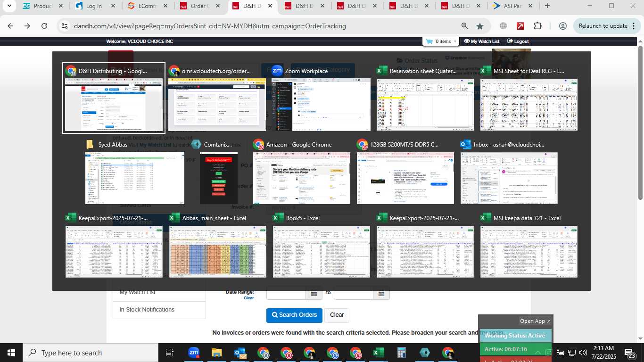Switch to Amazon - Google Chrome window
The image size is (644, 362).
tap(302, 172)
